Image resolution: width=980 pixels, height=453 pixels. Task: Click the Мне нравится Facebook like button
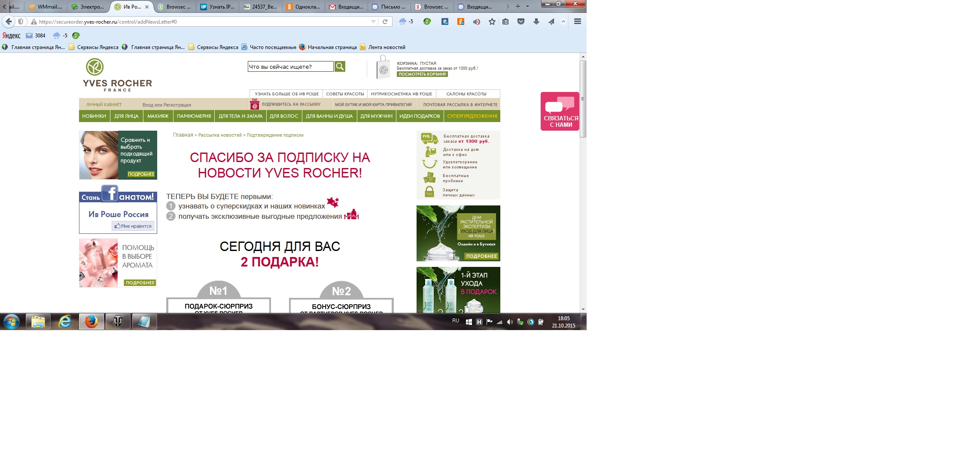pos(133,226)
